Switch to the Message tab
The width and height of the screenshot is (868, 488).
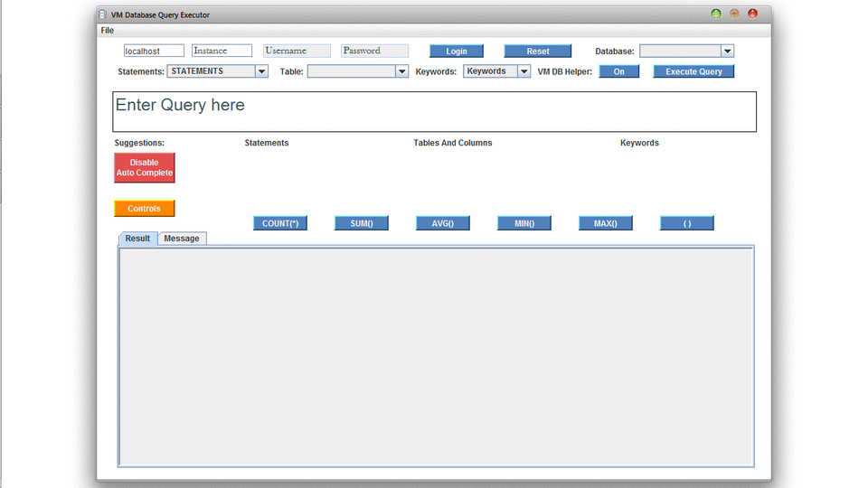tap(182, 239)
